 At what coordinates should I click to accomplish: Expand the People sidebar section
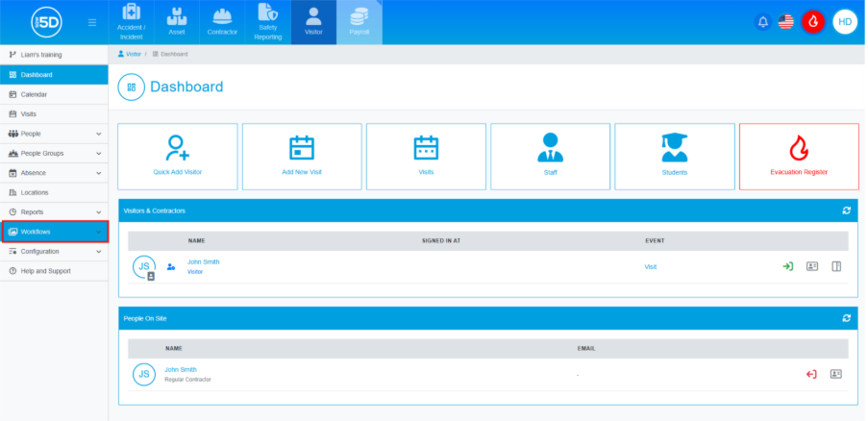[x=54, y=134]
